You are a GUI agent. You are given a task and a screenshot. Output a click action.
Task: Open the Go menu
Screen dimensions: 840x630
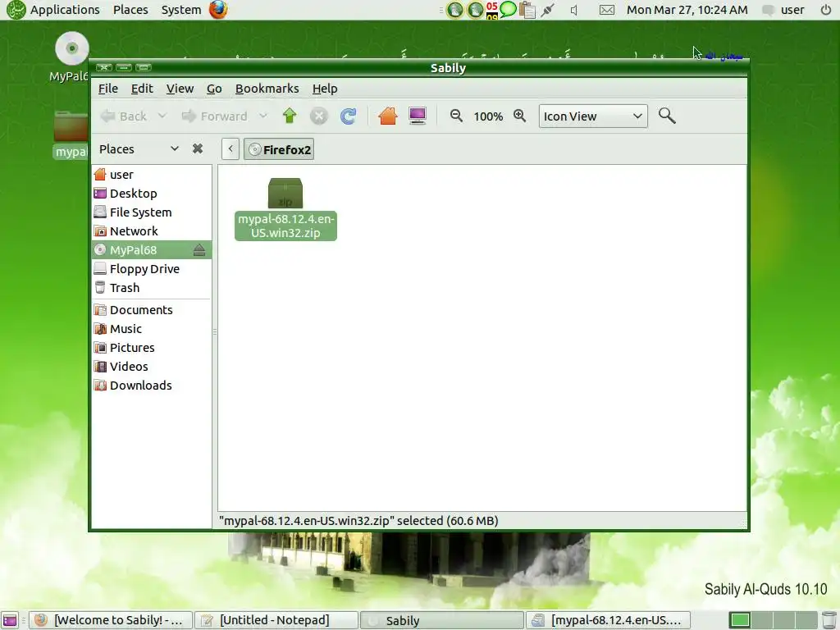214,89
